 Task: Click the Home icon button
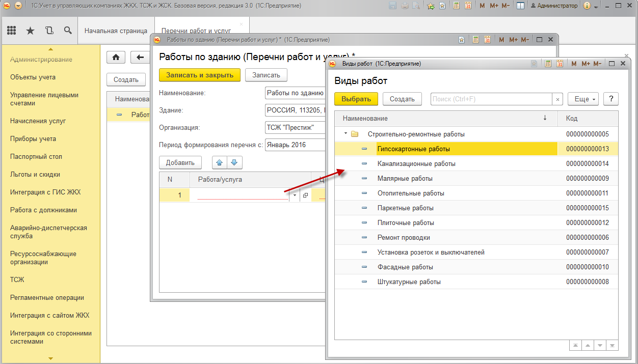click(116, 57)
